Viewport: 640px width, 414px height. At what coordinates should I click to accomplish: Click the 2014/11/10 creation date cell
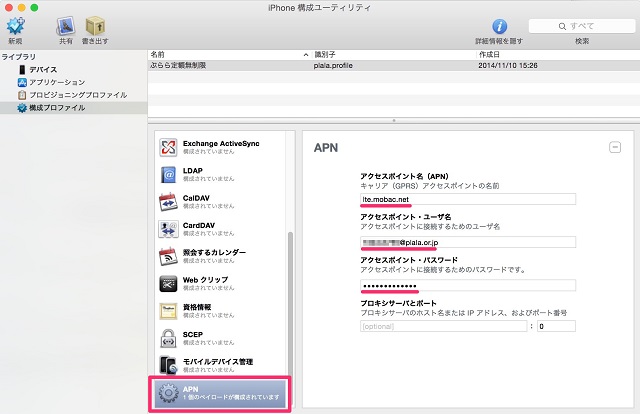click(x=508, y=65)
